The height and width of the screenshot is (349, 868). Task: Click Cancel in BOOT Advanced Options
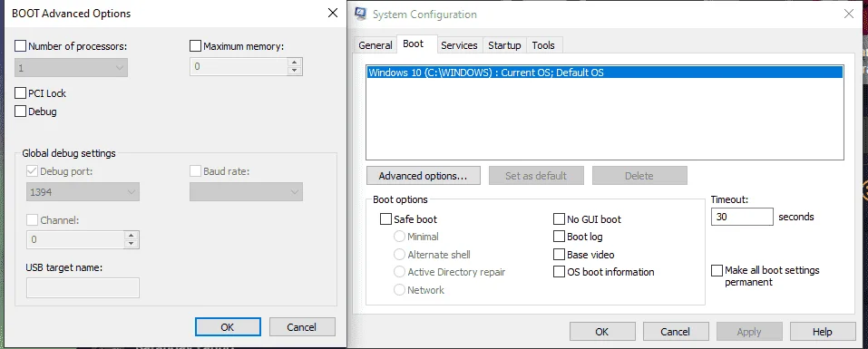(302, 327)
